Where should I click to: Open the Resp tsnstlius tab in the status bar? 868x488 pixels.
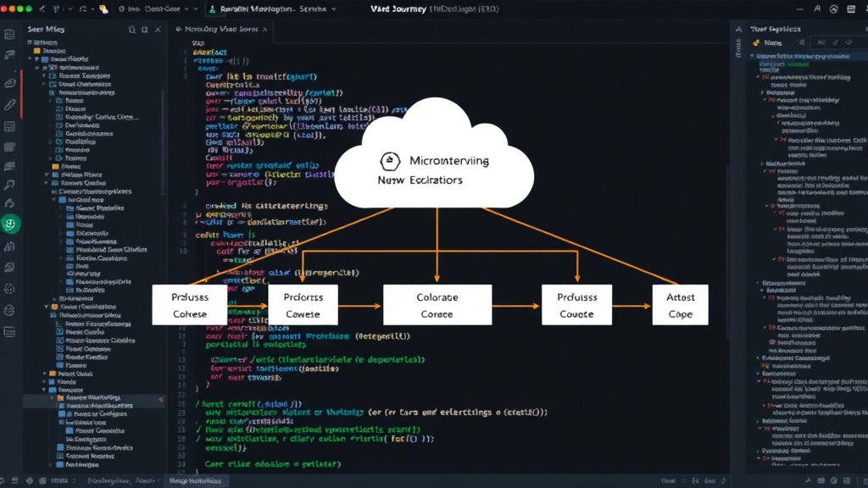pyautogui.click(x=196, y=481)
